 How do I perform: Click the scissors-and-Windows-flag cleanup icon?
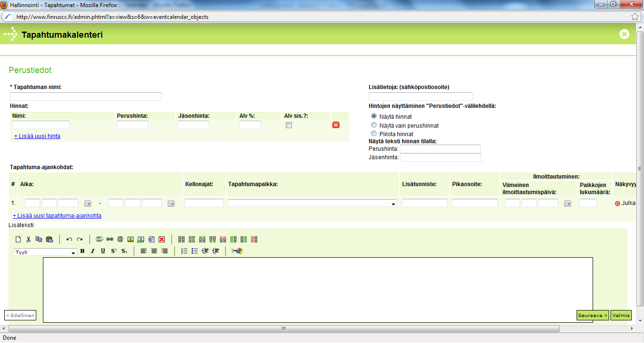(x=237, y=251)
